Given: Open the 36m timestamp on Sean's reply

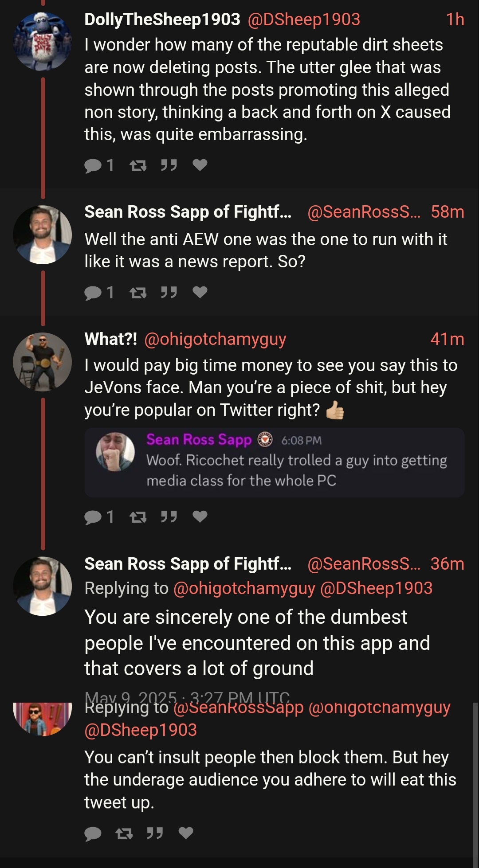Looking at the screenshot, I should click(447, 564).
